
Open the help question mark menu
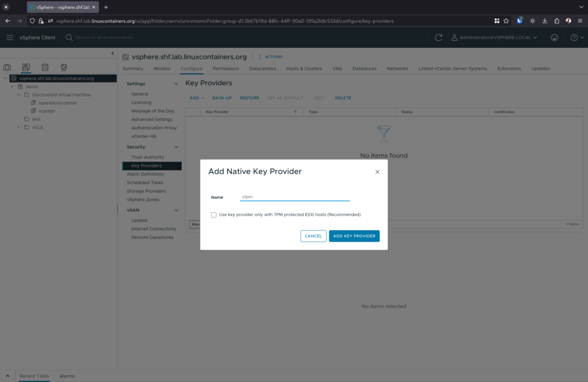[x=577, y=38]
